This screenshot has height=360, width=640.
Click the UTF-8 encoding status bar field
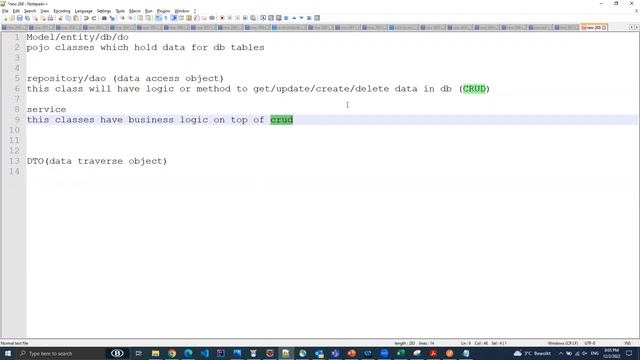590,343
